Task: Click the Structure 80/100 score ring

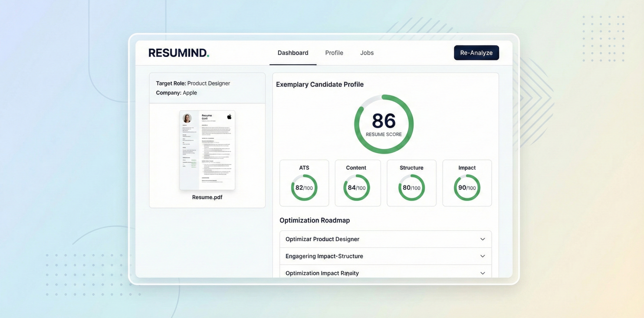Action: (411, 187)
